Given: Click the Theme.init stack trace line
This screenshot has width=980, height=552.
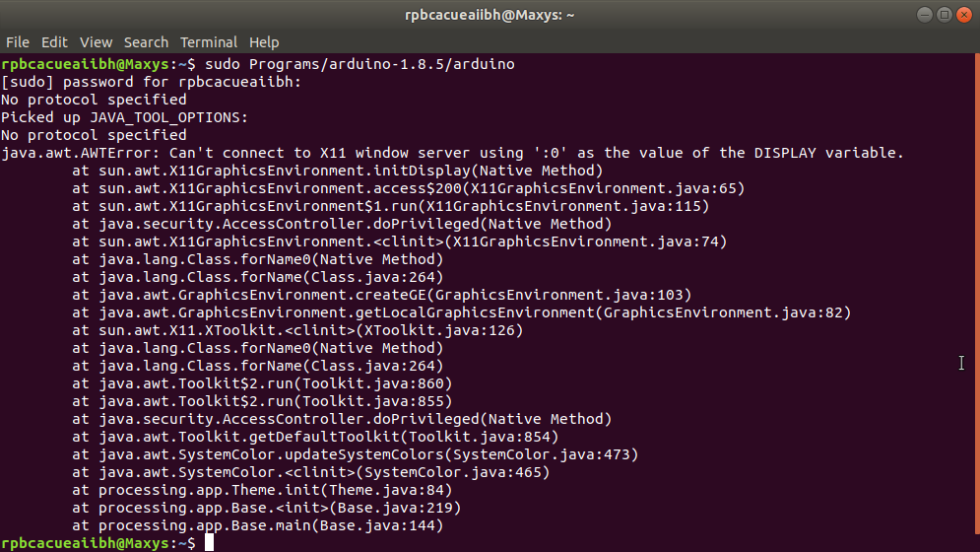Looking at the screenshot, I should click(262, 490).
